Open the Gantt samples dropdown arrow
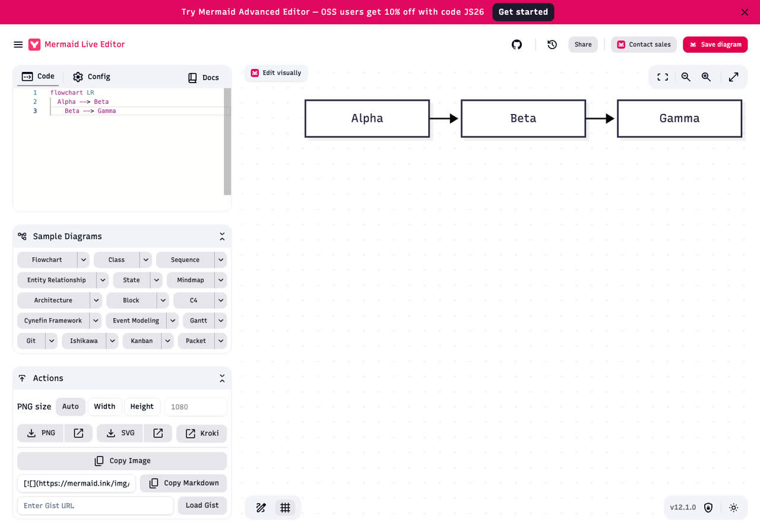The width and height of the screenshot is (760, 532). pyautogui.click(x=221, y=321)
